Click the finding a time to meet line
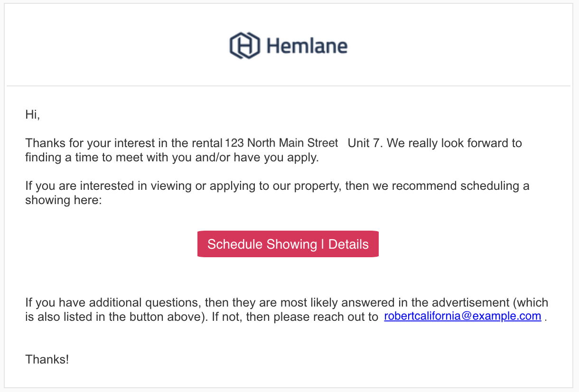The width and height of the screenshot is (579, 392). coord(172,158)
